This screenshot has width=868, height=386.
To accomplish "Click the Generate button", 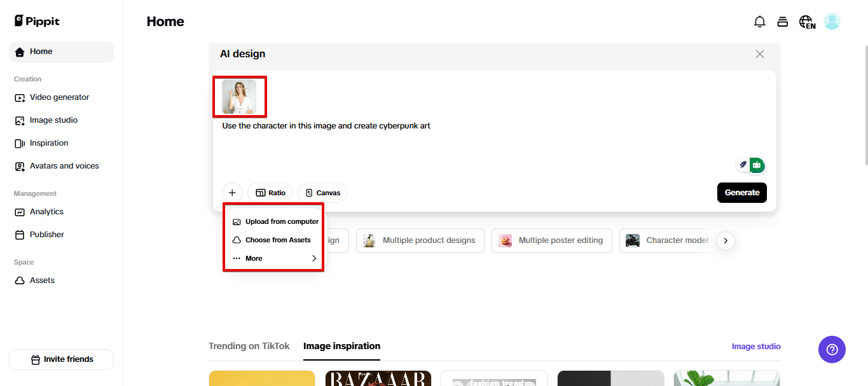I will coord(741,192).
